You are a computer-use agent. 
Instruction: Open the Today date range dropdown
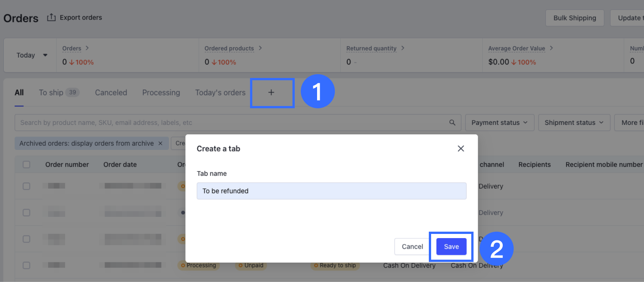click(32, 55)
